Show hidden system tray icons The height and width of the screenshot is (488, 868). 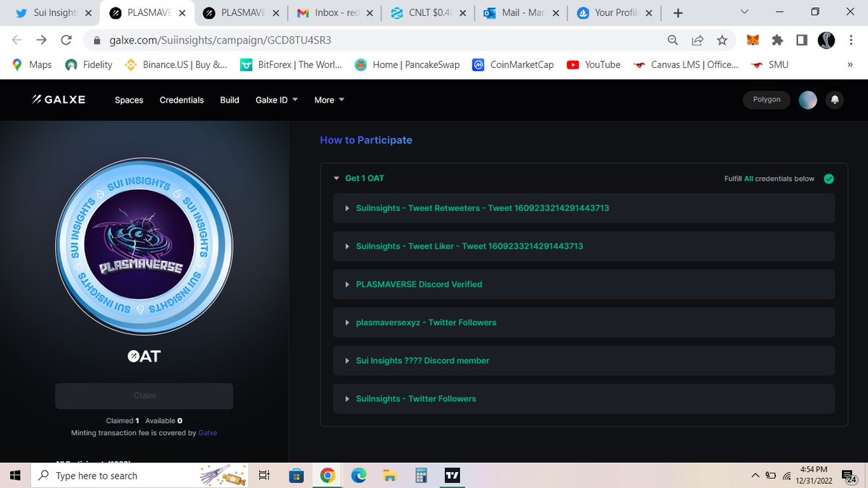click(755, 476)
